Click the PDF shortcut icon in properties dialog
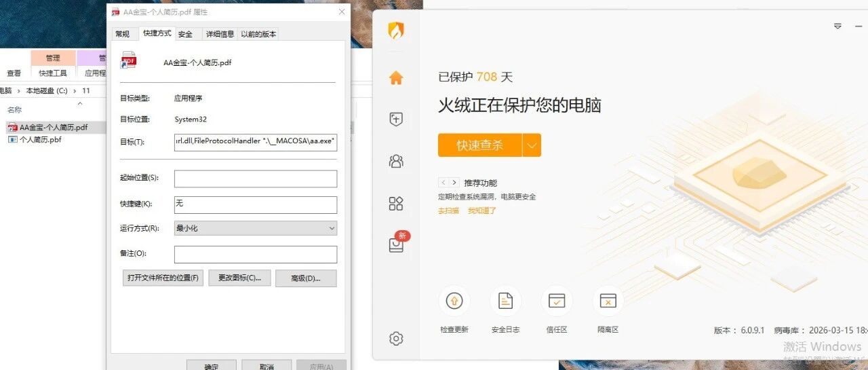Image resolution: width=868 pixels, height=370 pixels. [128, 60]
